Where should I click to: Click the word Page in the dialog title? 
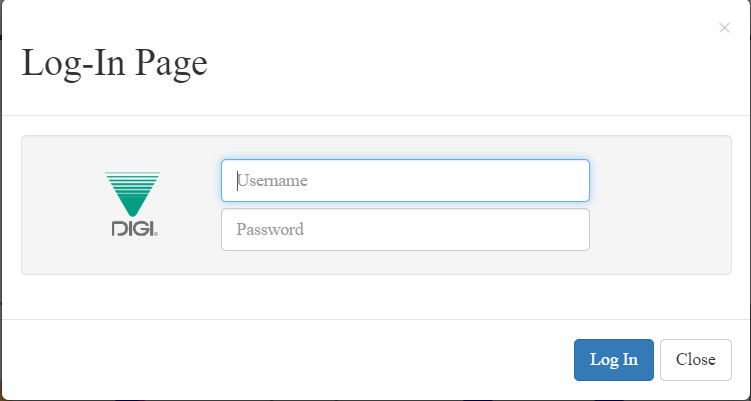click(171, 64)
